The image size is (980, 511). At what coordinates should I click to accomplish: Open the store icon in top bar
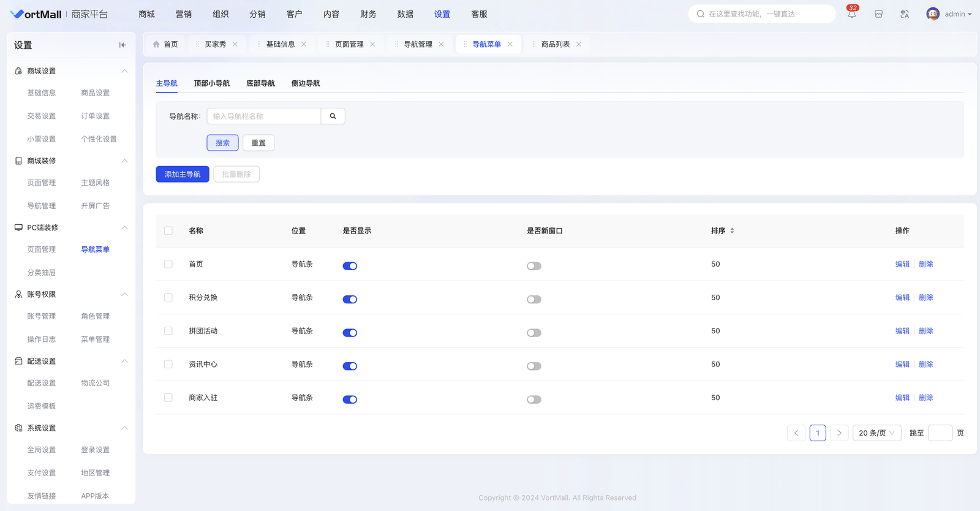coord(878,14)
